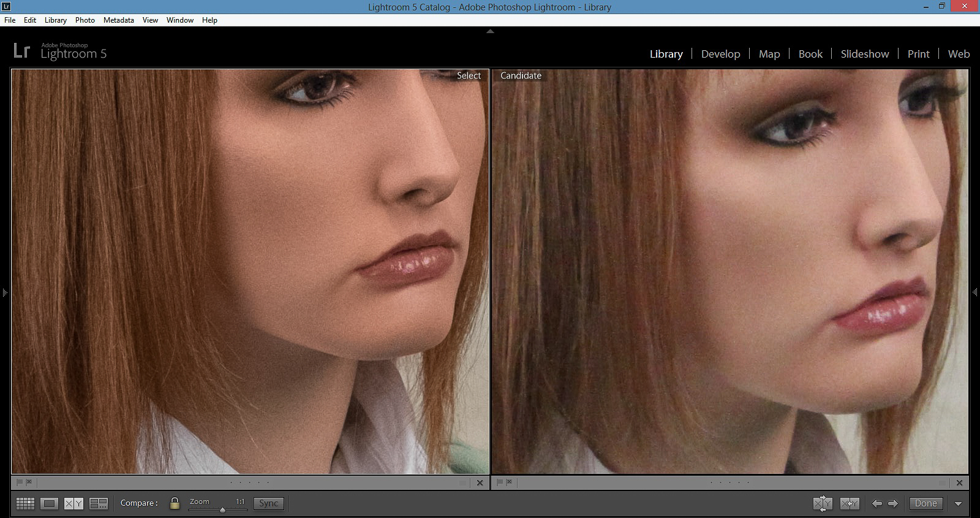This screenshot has height=518, width=980.
Task: Open toolbar options dropdown arrow
Action: [958, 503]
